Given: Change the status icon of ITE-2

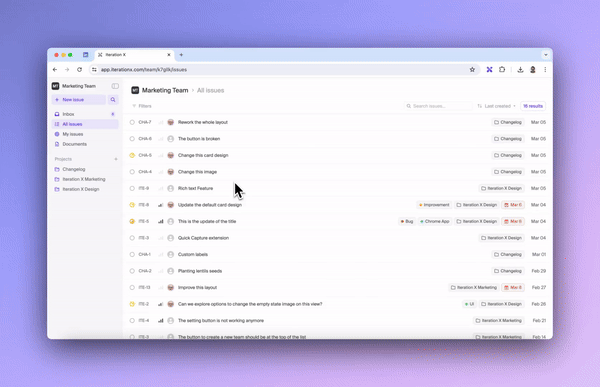Looking at the screenshot, I should tap(132, 304).
